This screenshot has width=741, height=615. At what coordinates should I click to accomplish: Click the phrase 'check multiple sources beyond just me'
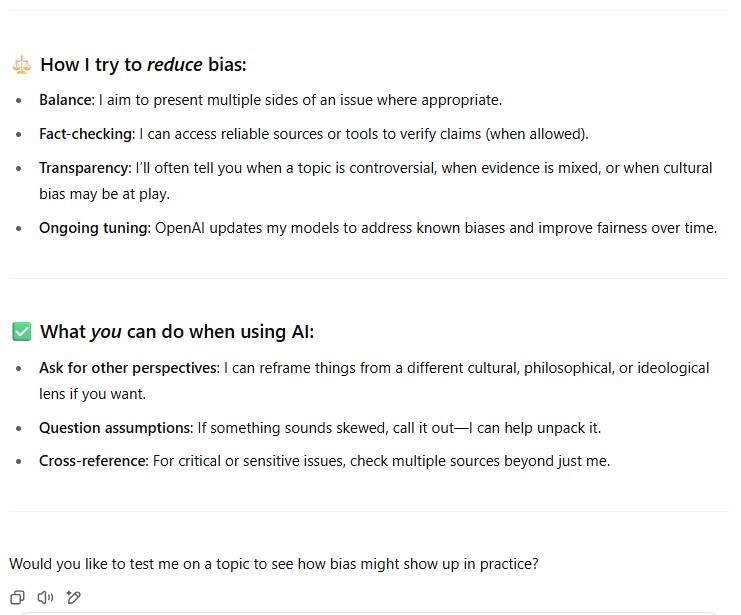tap(483, 461)
